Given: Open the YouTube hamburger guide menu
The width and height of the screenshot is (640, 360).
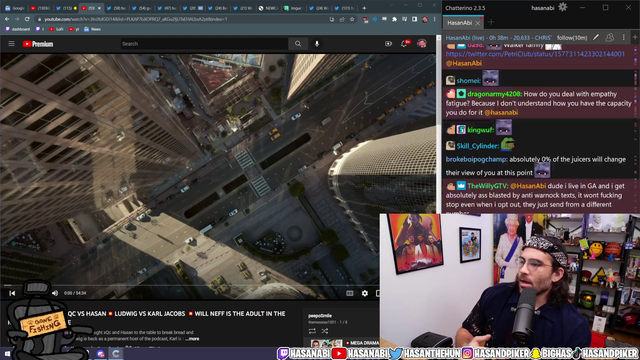Looking at the screenshot, I should [11, 44].
